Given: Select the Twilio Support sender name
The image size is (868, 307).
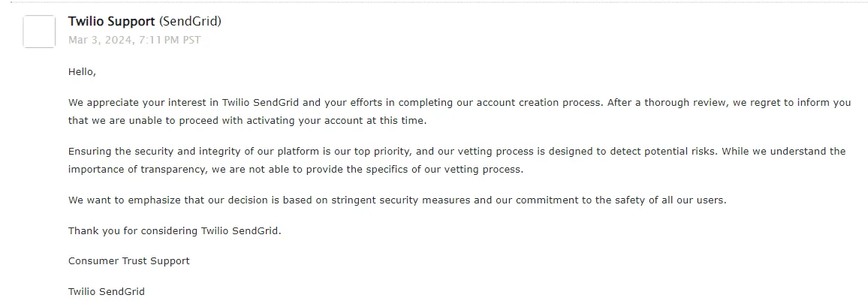Looking at the screenshot, I should pyautogui.click(x=111, y=22).
